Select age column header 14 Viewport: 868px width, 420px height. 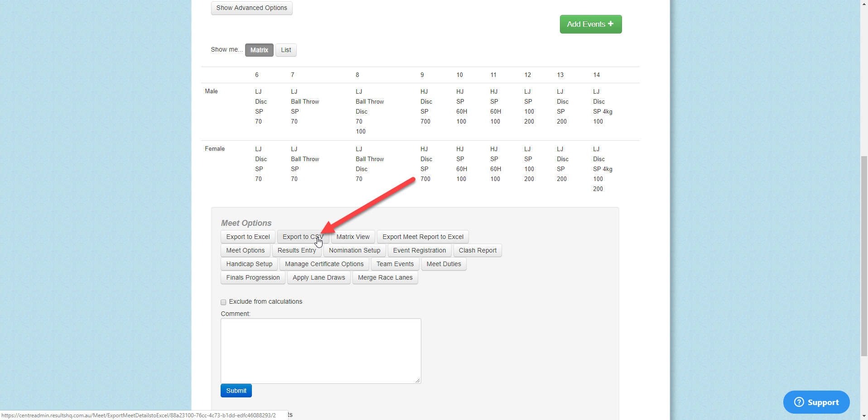(x=597, y=75)
